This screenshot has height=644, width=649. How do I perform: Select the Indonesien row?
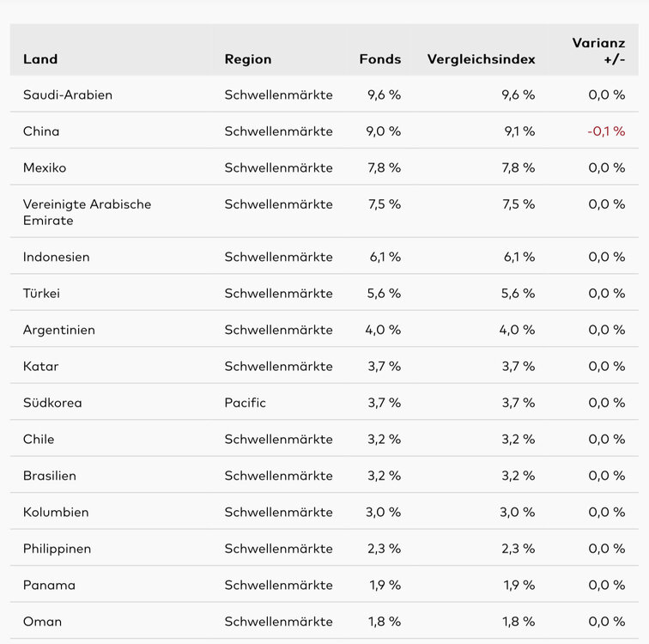point(56,258)
